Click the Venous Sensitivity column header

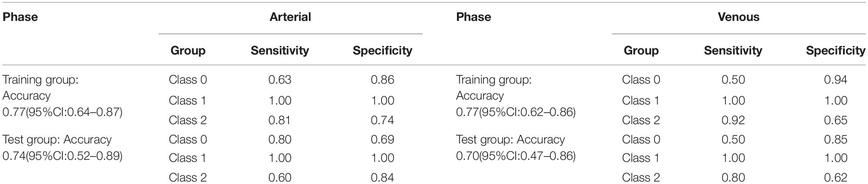click(733, 50)
